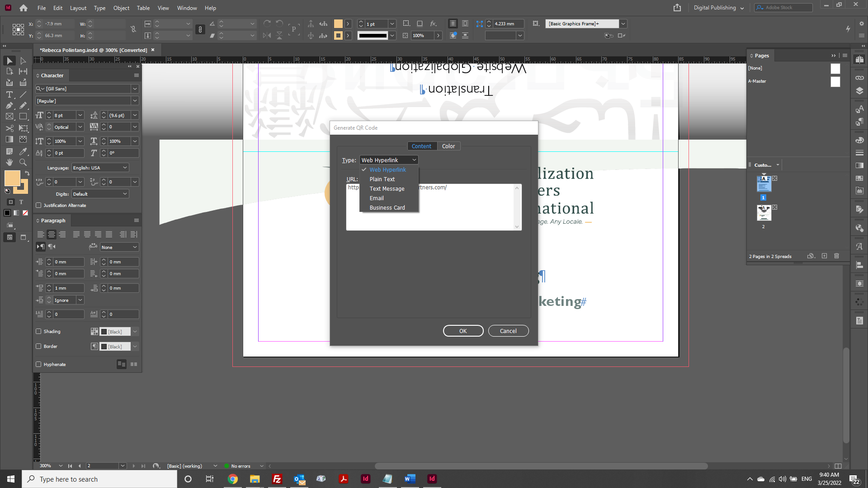Choose Email from the QR code Type dropdown
The height and width of the screenshot is (488, 868).
(377, 198)
